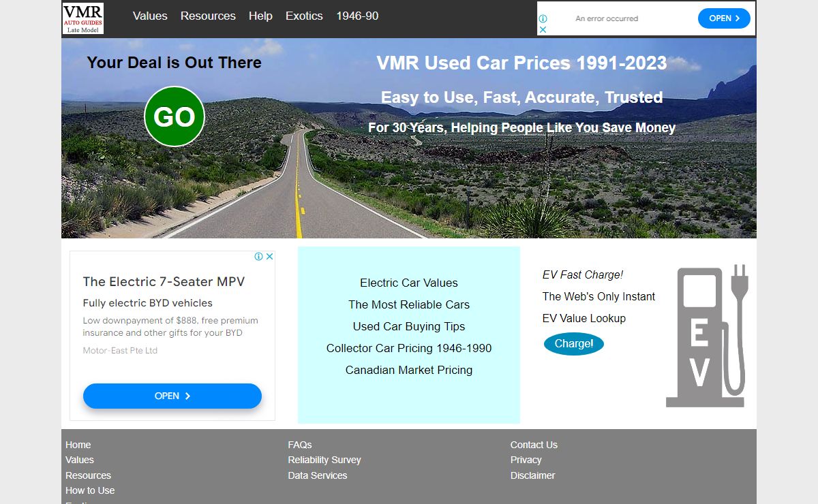Open the Resources menu item

pyautogui.click(x=208, y=16)
